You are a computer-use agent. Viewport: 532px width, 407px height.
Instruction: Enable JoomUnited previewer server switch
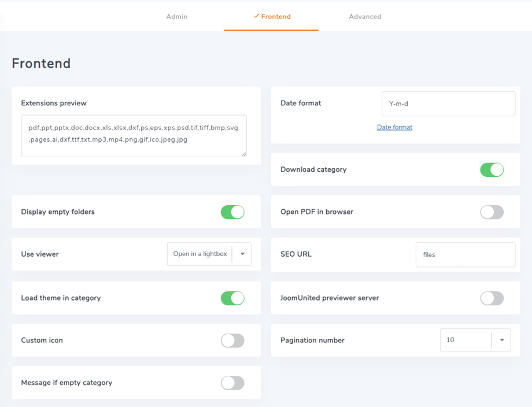492,298
